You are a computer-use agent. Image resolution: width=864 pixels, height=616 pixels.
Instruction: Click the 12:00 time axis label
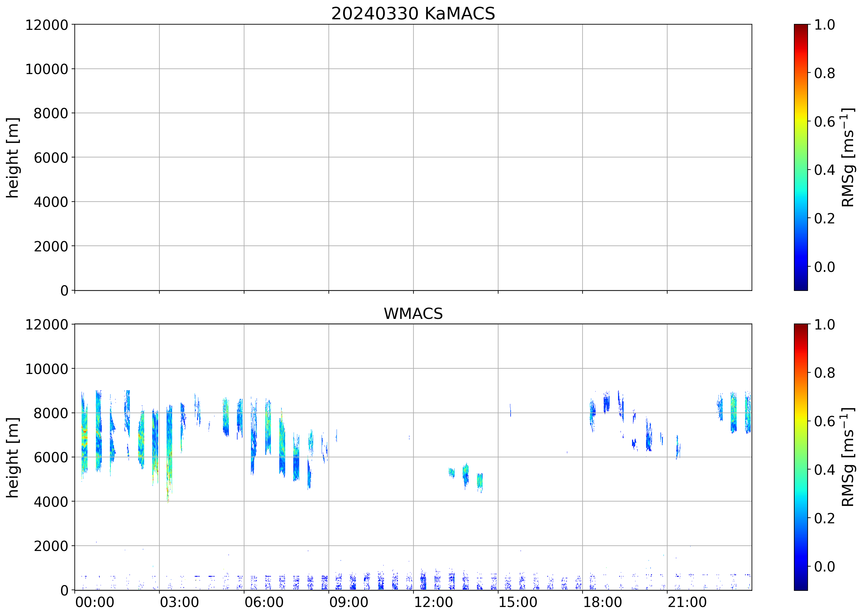[433, 602]
